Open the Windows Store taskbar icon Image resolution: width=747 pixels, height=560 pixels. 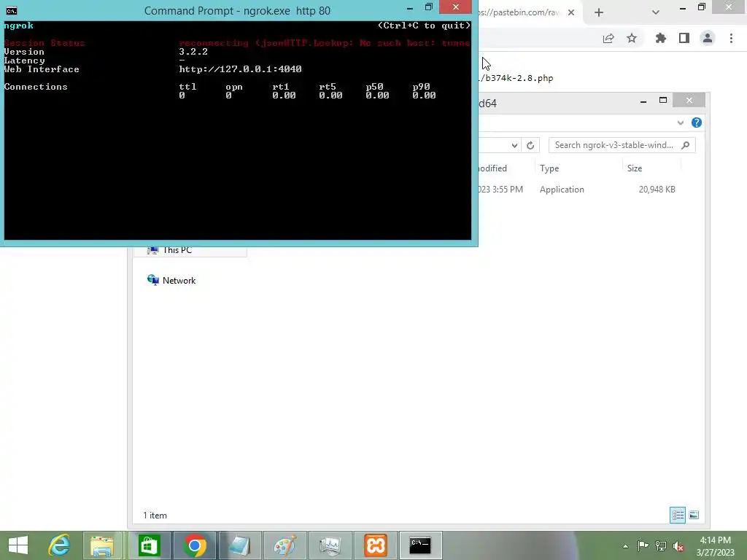(149, 545)
